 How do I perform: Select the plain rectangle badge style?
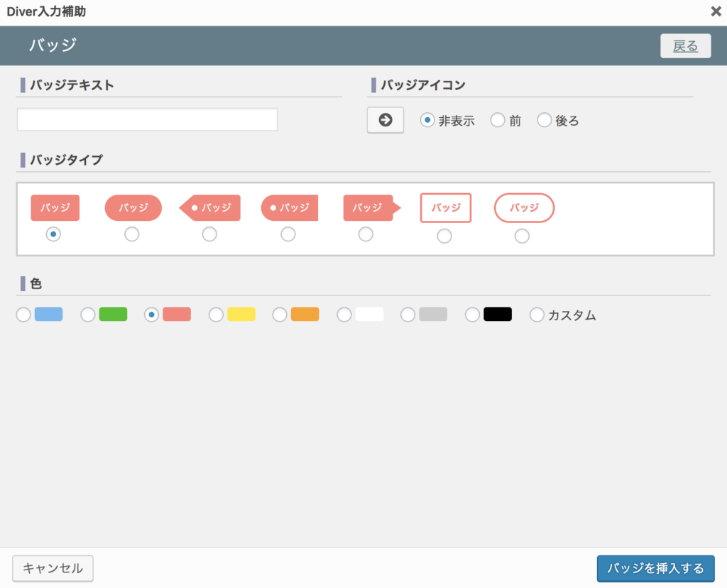(53, 234)
